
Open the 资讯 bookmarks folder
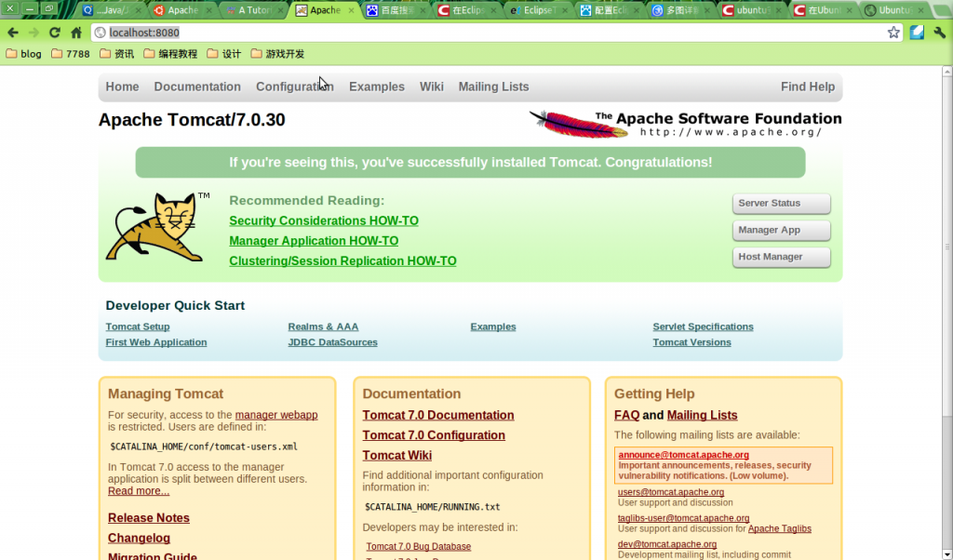click(x=116, y=54)
